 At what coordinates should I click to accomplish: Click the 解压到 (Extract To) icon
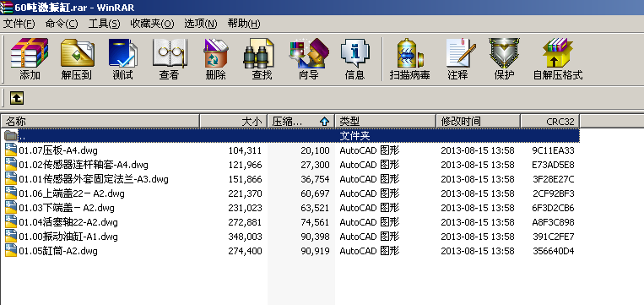pos(77,52)
